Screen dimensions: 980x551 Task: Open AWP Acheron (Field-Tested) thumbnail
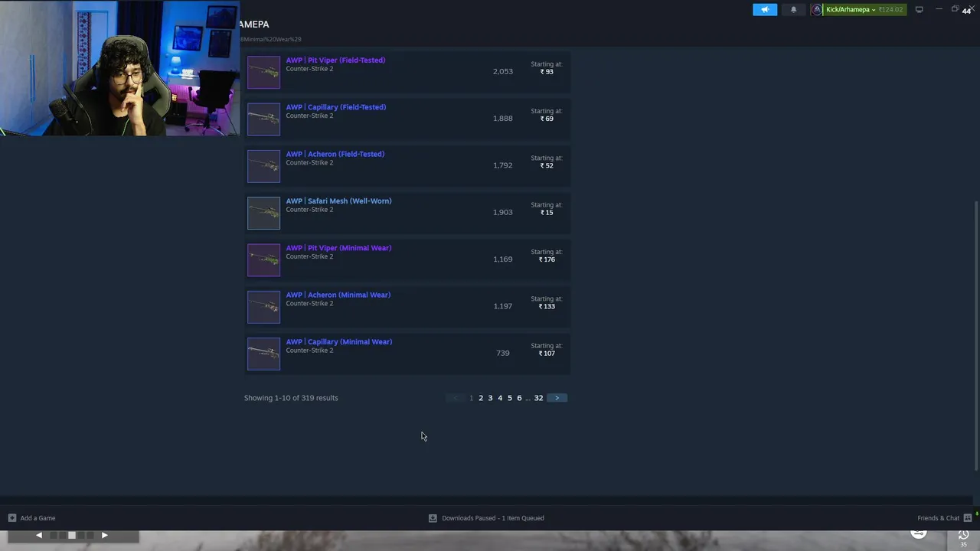tap(263, 166)
